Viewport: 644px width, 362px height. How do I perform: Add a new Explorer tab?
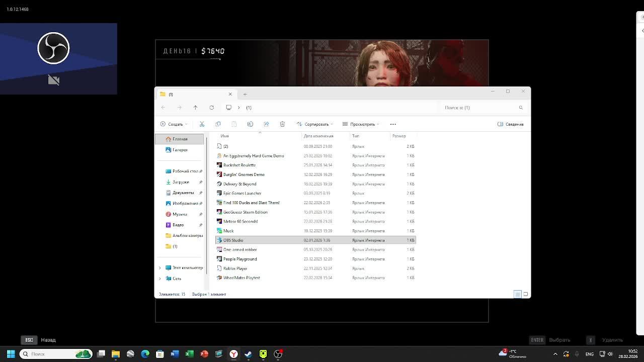[245, 94]
